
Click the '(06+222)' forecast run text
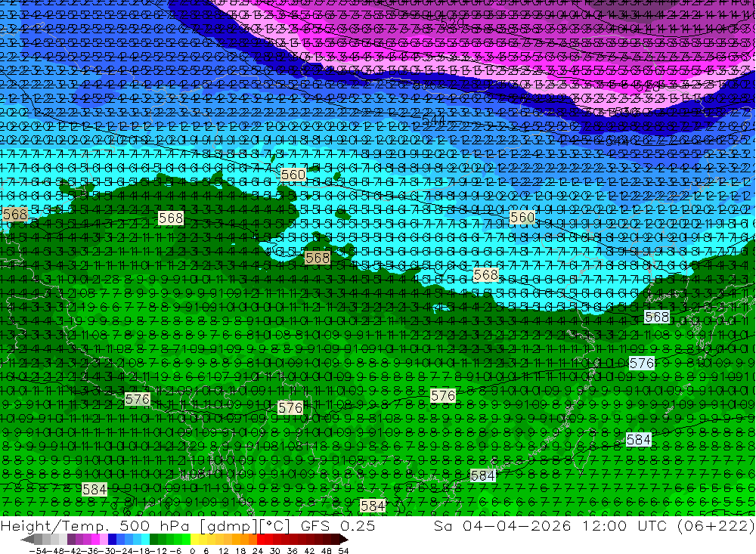[715, 526]
